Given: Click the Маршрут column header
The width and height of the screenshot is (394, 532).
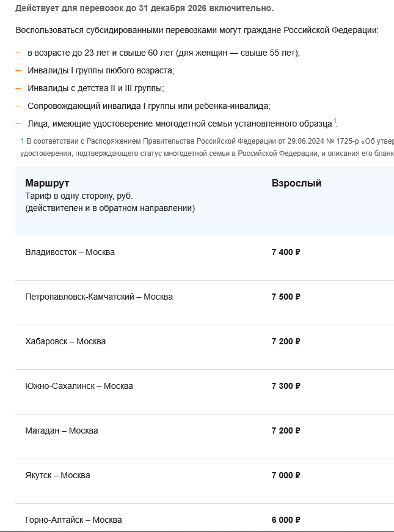Looking at the screenshot, I should [x=47, y=183].
